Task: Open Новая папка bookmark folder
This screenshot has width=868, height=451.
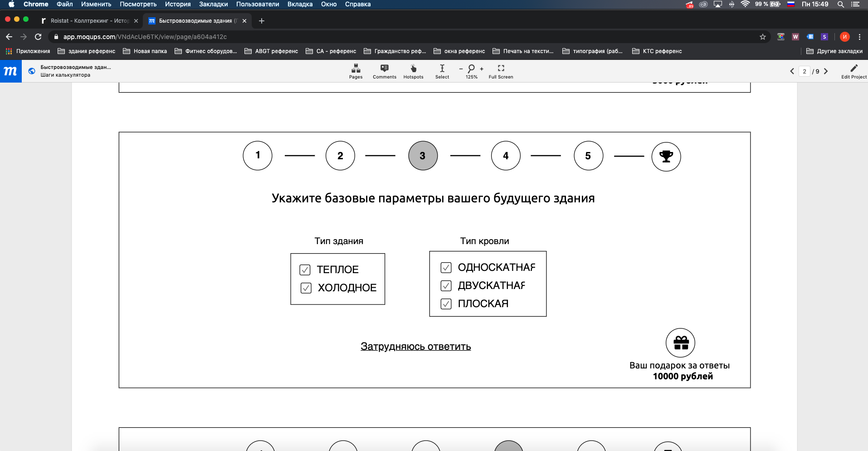Action: click(145, 51)
